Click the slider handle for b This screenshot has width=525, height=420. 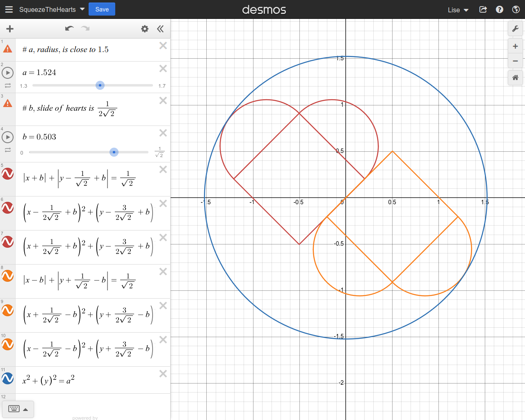point(114,152)
